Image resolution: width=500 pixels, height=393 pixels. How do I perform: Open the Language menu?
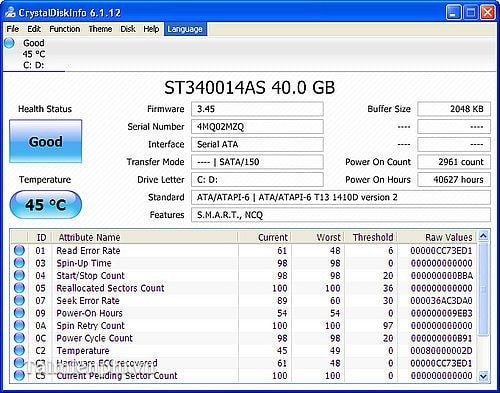(x=185, y=29)
